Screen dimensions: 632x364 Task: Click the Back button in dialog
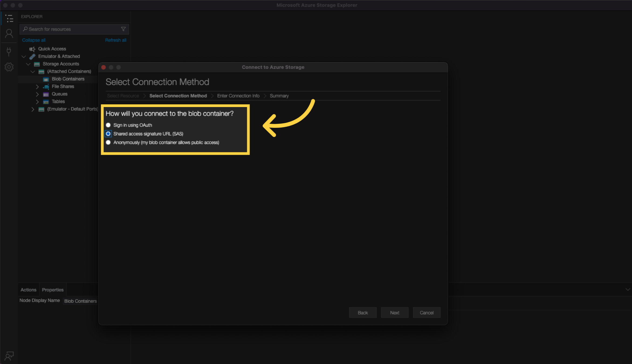click(363, 313)
